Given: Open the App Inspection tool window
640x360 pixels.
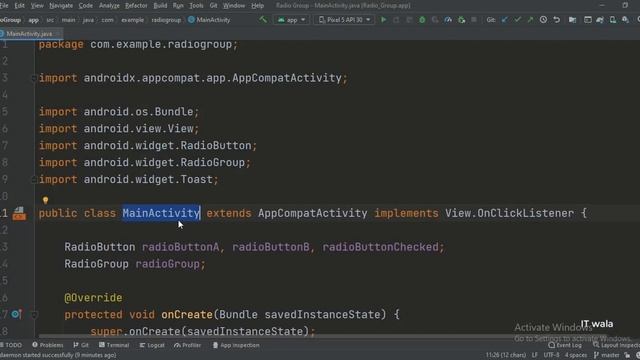Looking at the screenshot, I should (236, 345).
